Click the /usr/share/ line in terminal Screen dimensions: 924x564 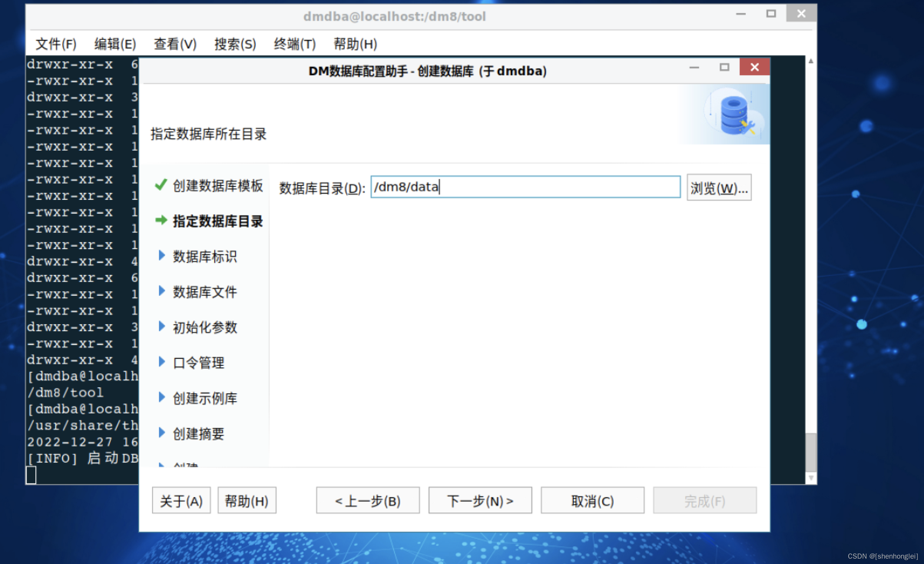83,425
